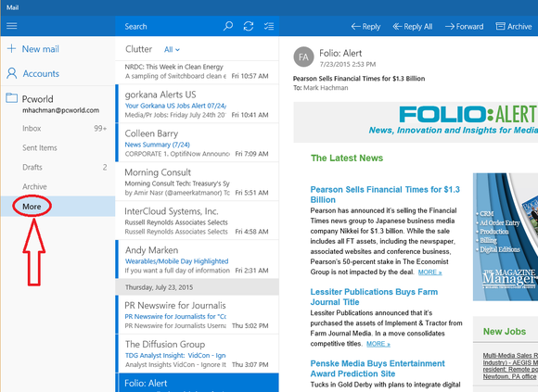Click the Inbox 99+ unread count
The height and width of the screenshot is (392, 538).
pyautogui.click(x=100, y=129)
